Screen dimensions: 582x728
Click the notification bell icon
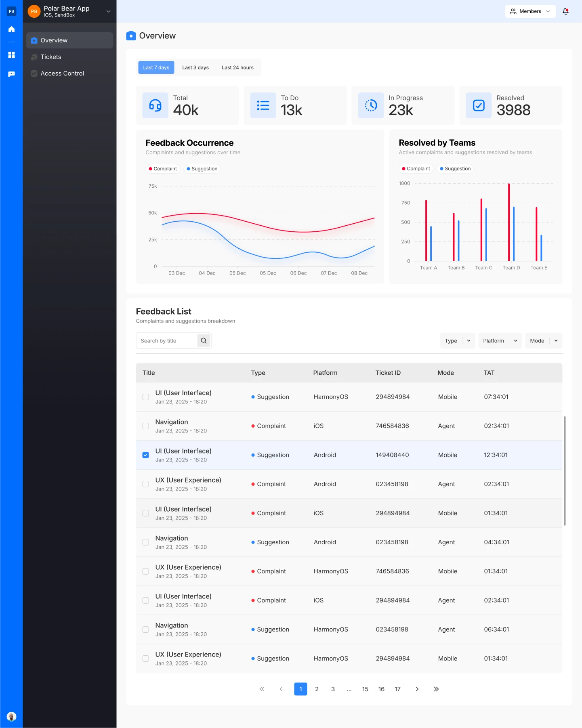565,11
